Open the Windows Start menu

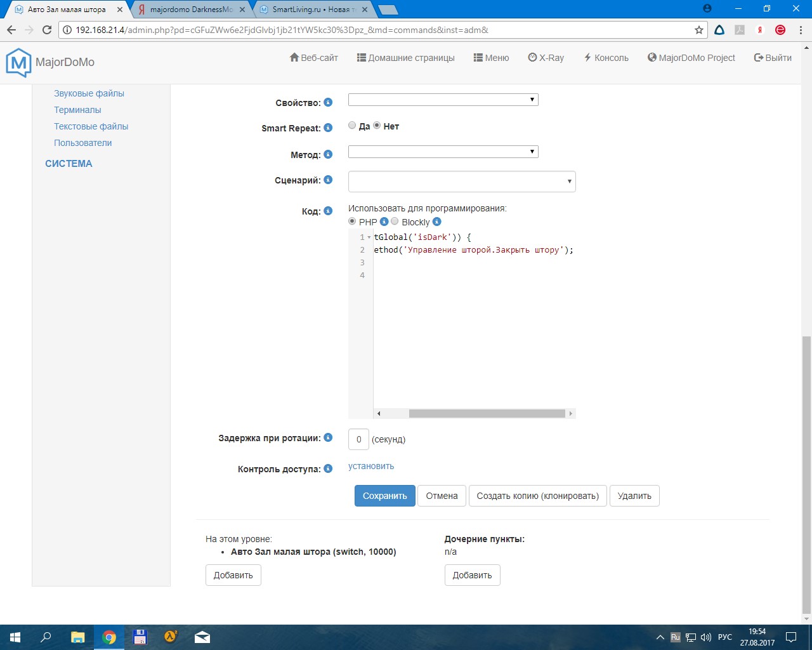point(15,637)
